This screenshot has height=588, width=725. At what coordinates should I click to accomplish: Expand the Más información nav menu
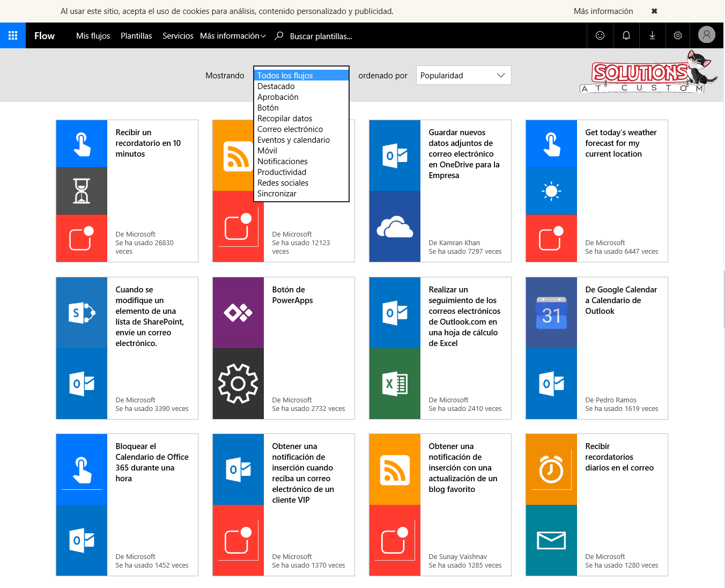coord(233,36)
